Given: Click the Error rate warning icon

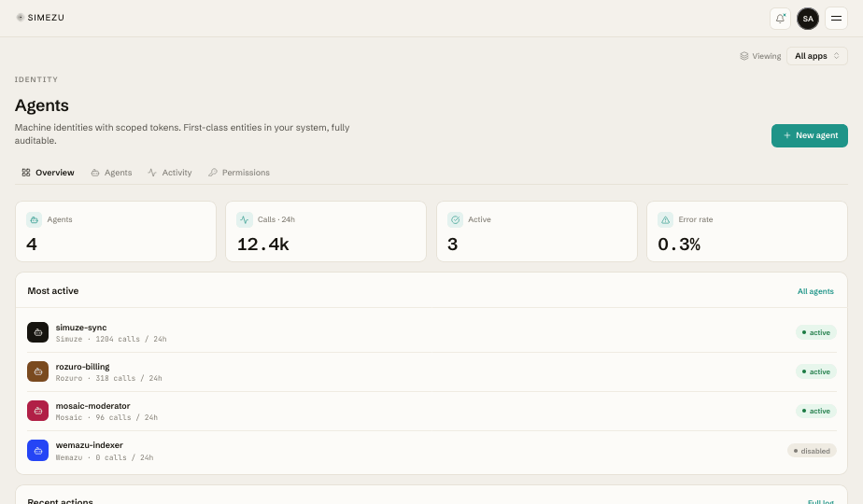Looking at the screenshot, I should pyautogui.click(x=665, y=219).
